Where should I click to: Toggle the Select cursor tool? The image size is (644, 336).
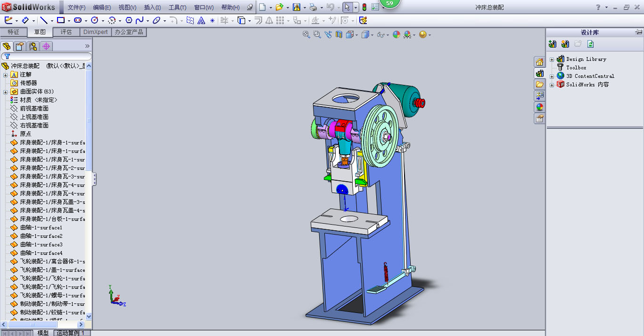click(x=347, y=7)
